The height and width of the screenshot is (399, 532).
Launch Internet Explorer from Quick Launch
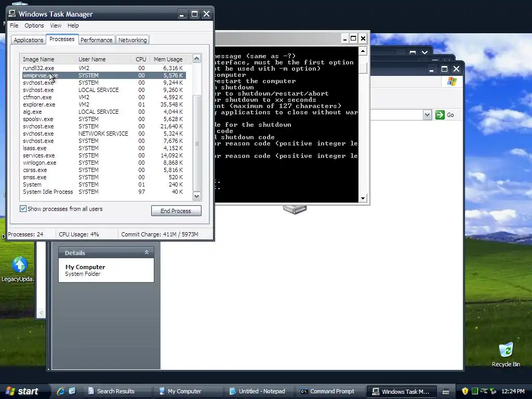61,391
